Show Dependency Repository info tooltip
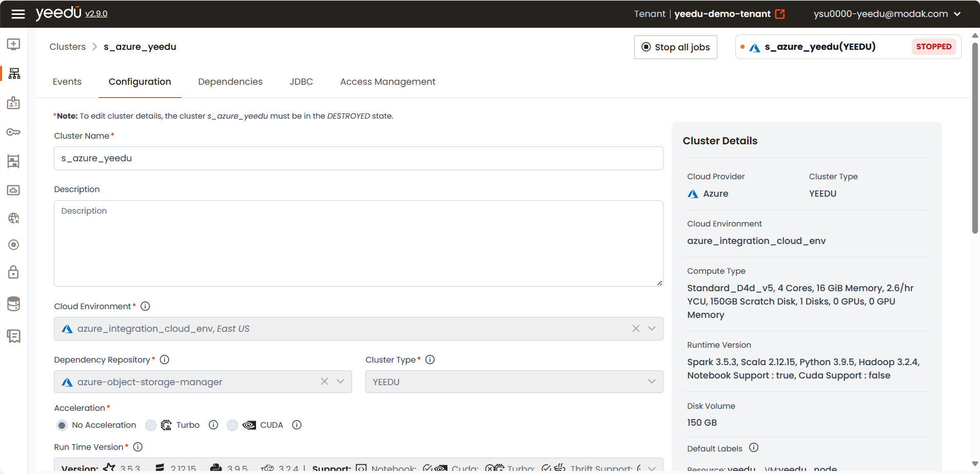This screenshot has height=474, width=980. tap(164, 359)
